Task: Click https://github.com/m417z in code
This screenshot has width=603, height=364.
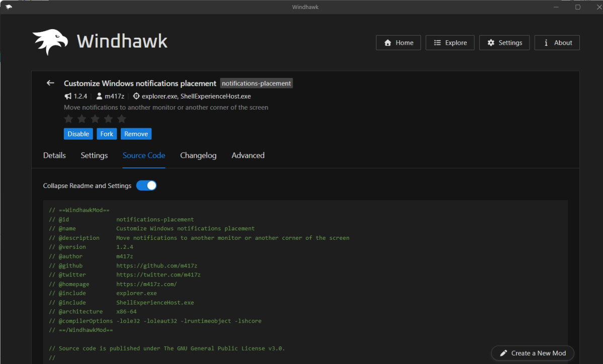Action: coord(157,265)
